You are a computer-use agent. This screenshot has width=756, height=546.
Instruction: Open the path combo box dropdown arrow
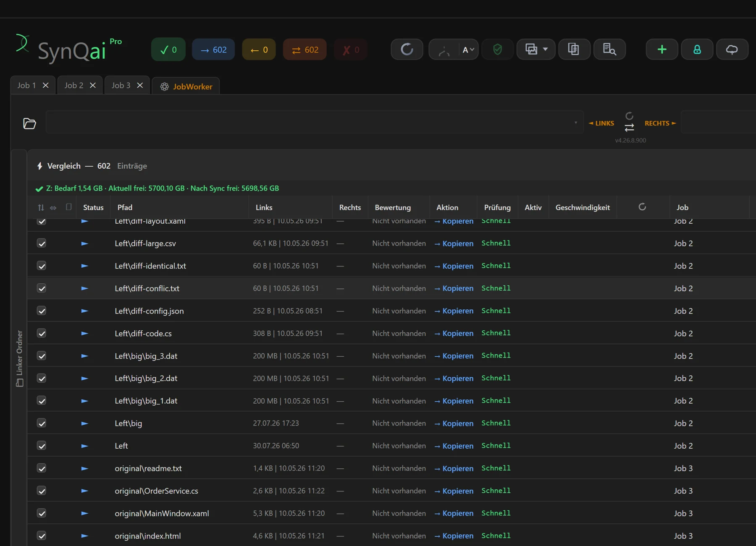pos(576,123)
